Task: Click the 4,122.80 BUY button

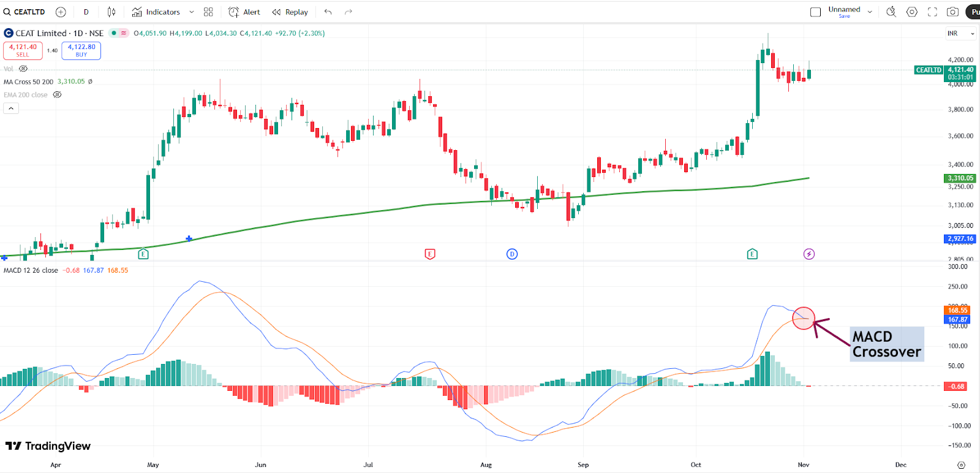Action: (81, 50)
